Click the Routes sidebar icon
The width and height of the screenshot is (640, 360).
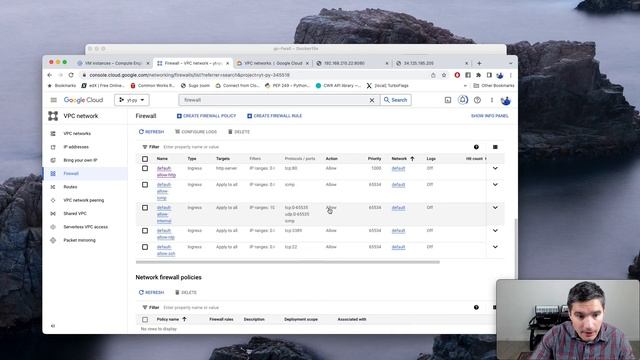[53, 187]
